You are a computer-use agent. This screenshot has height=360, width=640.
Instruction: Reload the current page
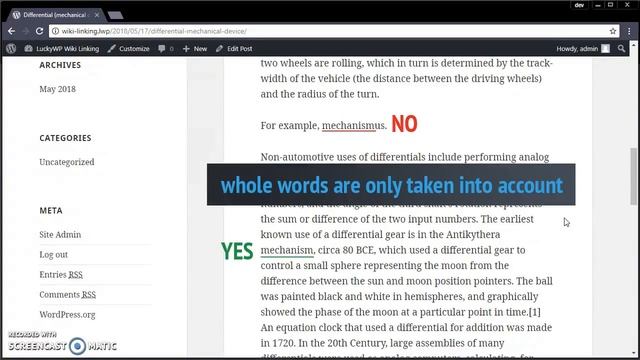tap(39, 31)
